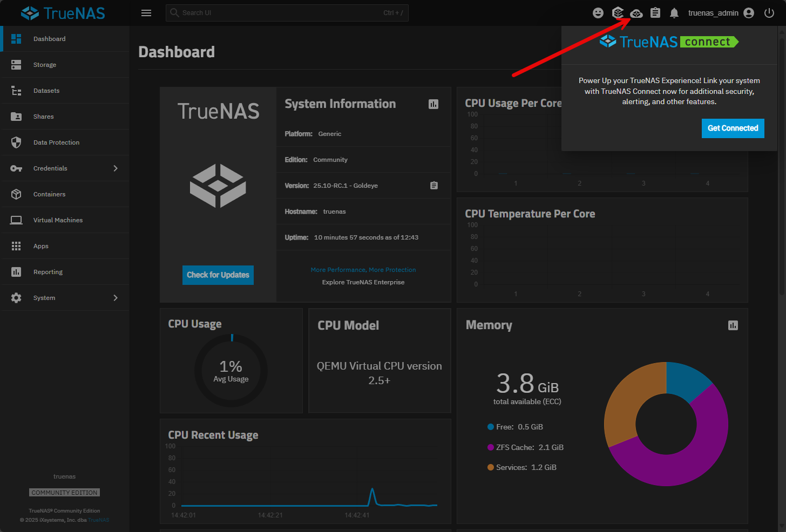Open reports from the System Information widget icon
The height and width of the screenshot is (532, 786).
[433, 104]
